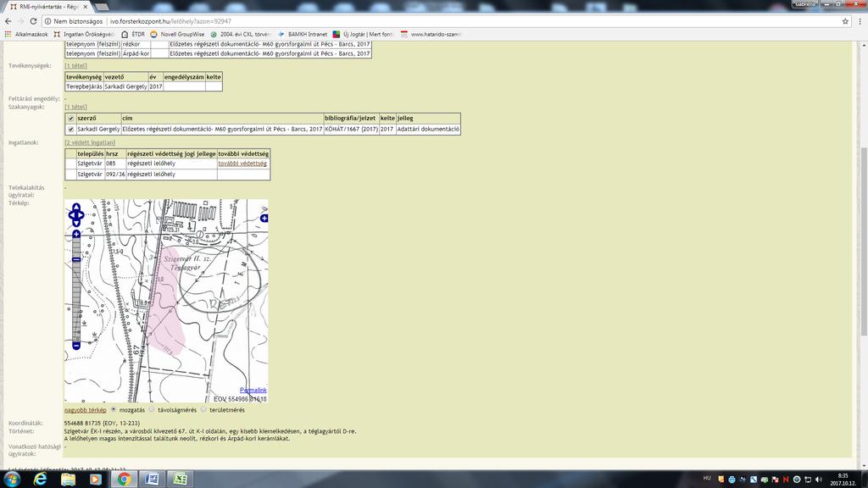Close the RMI-nyilvántartás tab
The width and height of the screenshot is (868, 488).
tap(86, 7)
